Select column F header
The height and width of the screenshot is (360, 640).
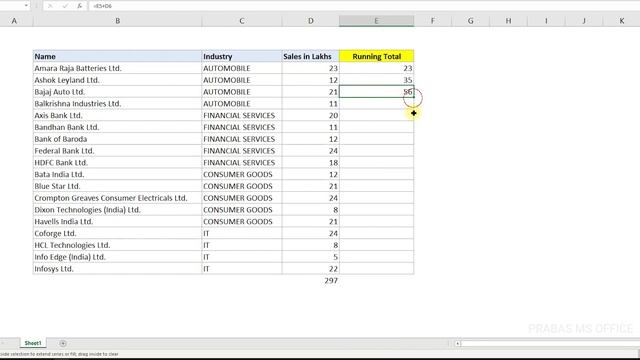pyautogui.click(x=433, y=21)
